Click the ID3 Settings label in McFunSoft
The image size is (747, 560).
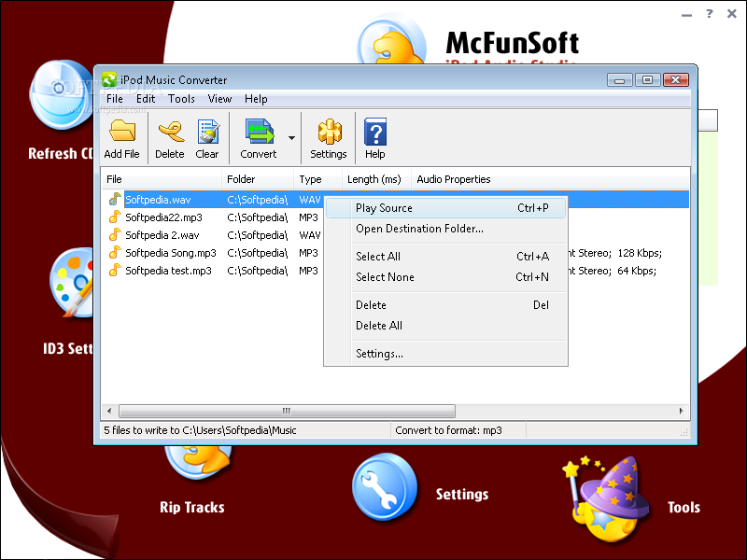click(x=68, y=348)
